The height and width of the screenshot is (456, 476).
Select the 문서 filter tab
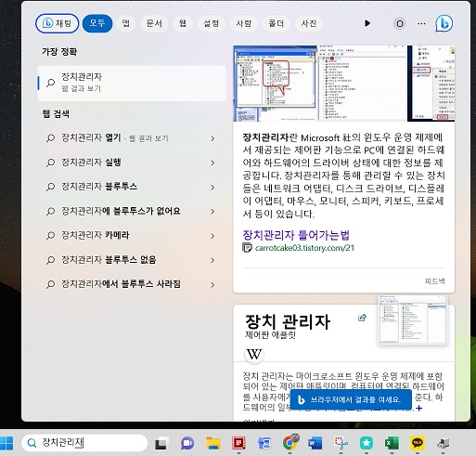[x=154, y=23]
